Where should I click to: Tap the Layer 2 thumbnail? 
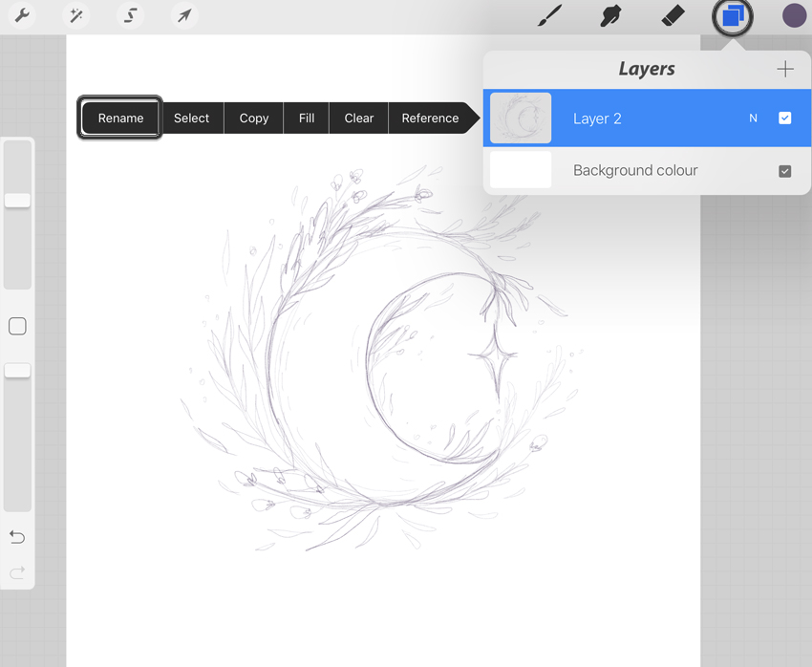point(520,118)
